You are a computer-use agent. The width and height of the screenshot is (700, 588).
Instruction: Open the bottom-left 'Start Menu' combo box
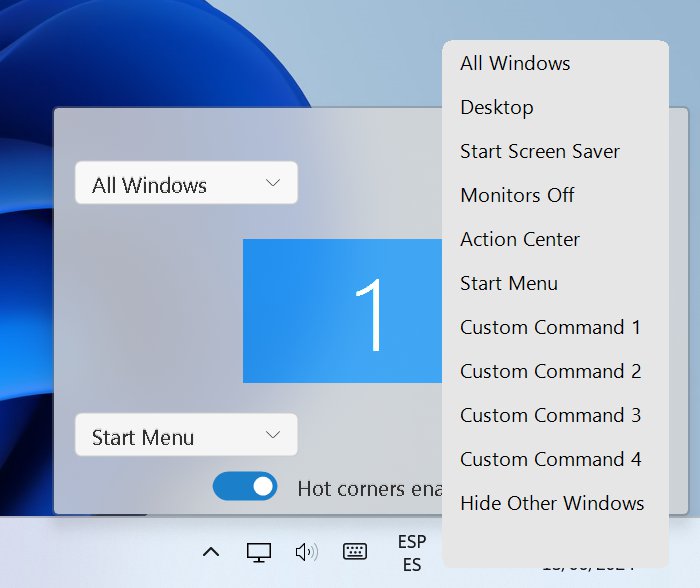point(186,435)
